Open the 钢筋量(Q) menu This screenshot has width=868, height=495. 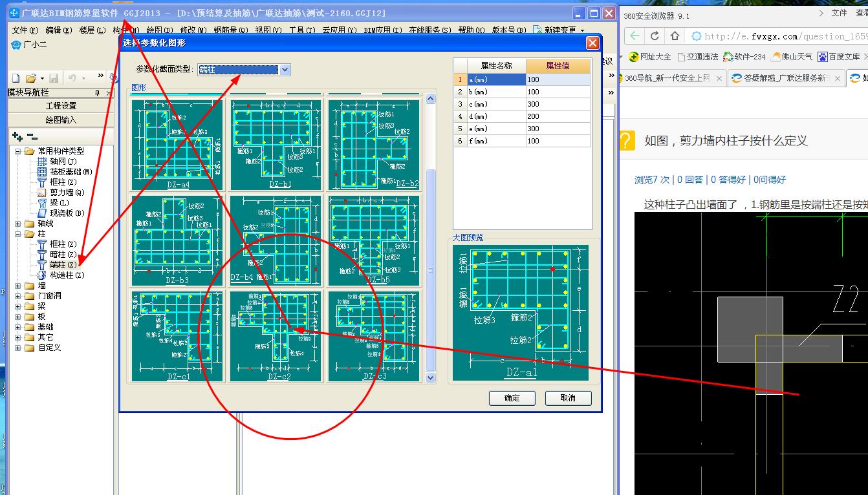click(231, 30)
